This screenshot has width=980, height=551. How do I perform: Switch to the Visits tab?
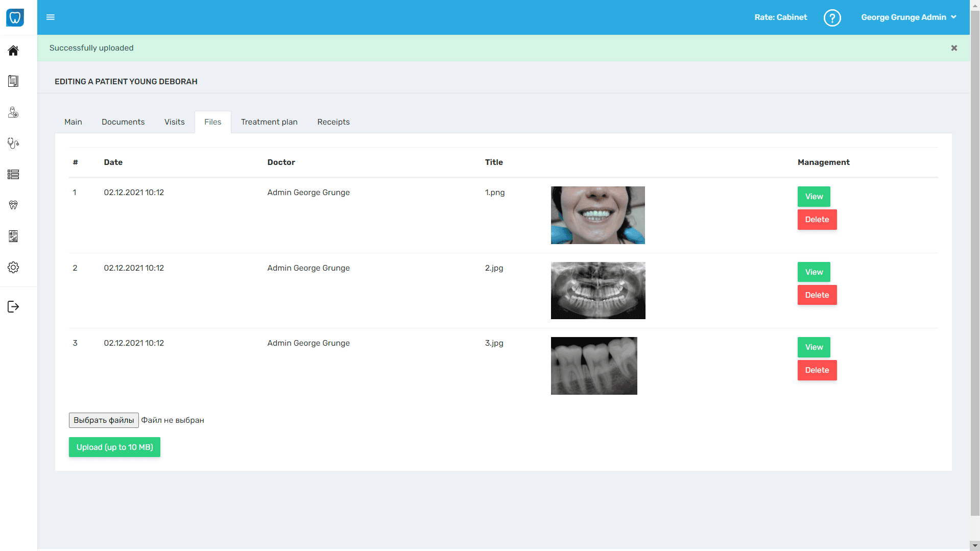tap(174, 122)
